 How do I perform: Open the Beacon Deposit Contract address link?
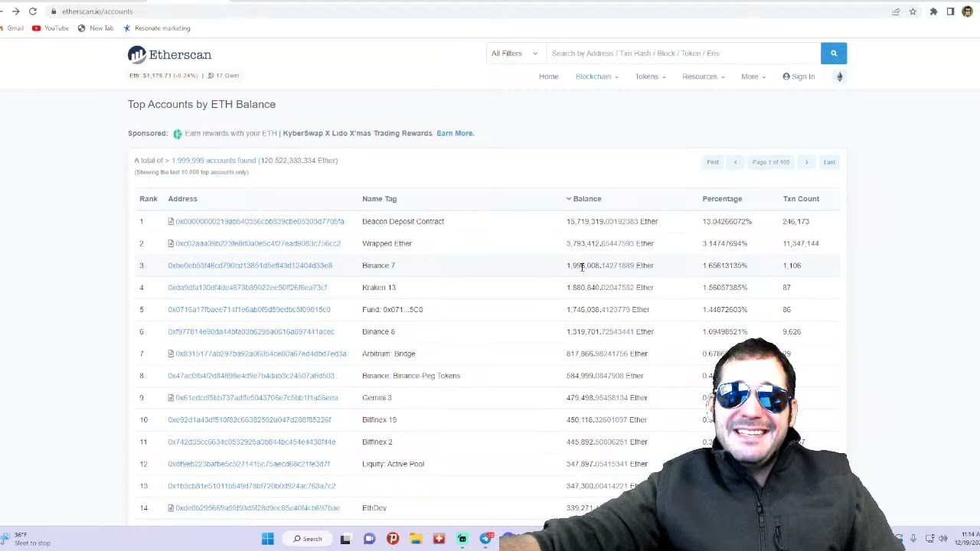click(260, 221)
